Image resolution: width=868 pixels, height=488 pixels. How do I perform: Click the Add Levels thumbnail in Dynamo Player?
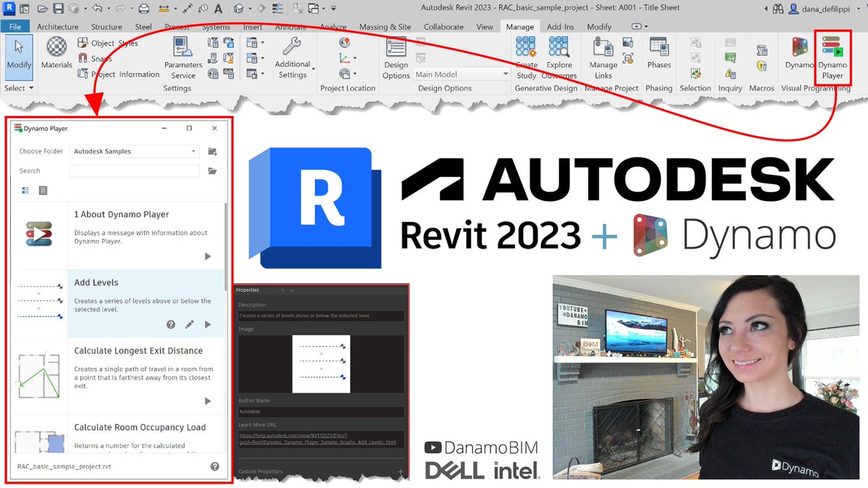(x=39, y=301)
